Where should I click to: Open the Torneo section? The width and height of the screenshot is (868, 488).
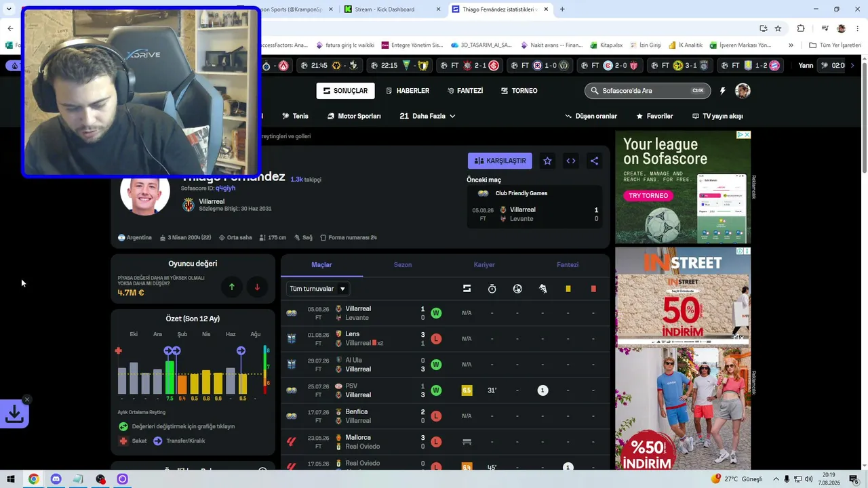pos(519,91)
